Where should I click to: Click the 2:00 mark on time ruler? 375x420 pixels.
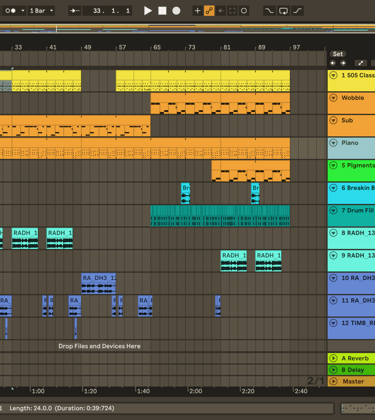click(x=195, y=391)
